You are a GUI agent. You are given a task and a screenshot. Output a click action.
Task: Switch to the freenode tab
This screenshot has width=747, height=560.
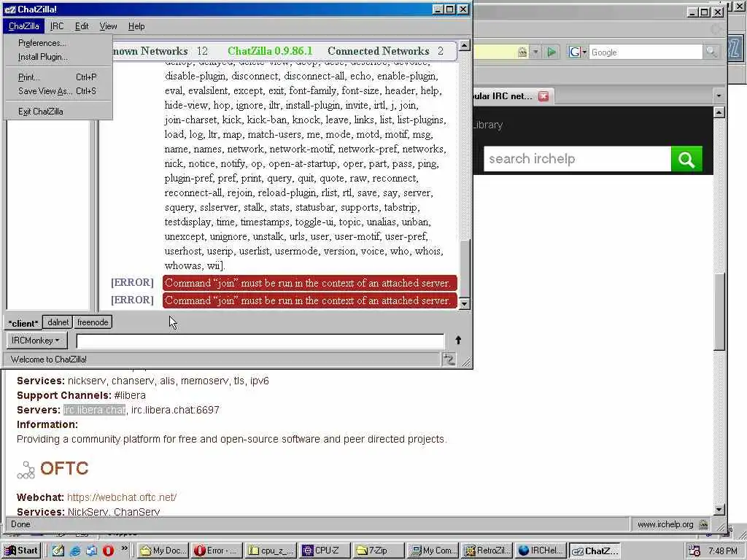click(x=93, y=322)
